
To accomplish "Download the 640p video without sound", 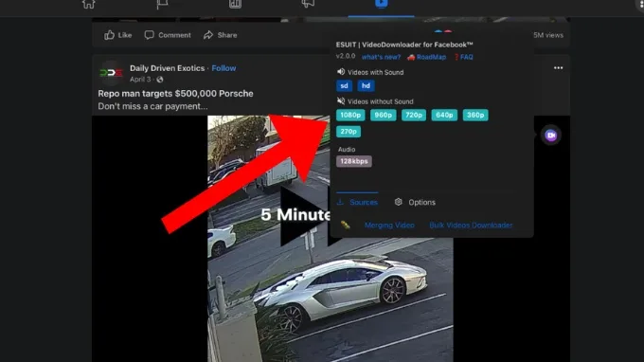I will [x=444, y=115].
